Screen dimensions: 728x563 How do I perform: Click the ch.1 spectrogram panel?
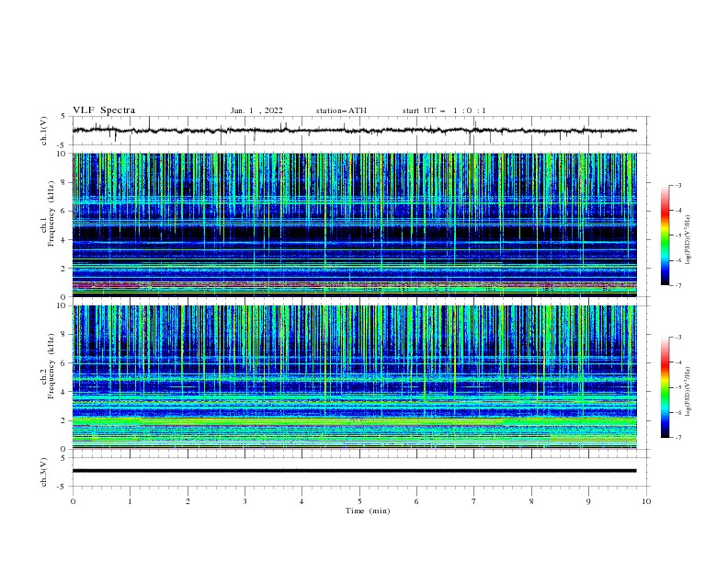[354, 224]
